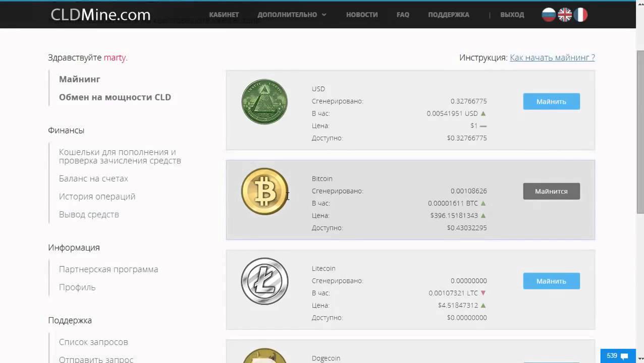Image resolution: width=644 pixels, height=363 pixels.
Task: Click USD hourly rate 0.00541951 USD
Action: coord(452,113)
